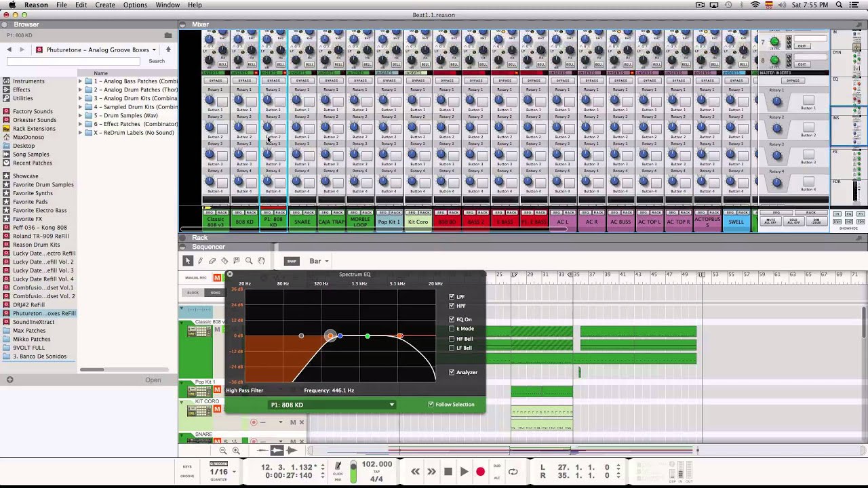The width and height of the screenshot is (868, 488).
Task: Select the SWELL mixer channel label
Action: 736,222
